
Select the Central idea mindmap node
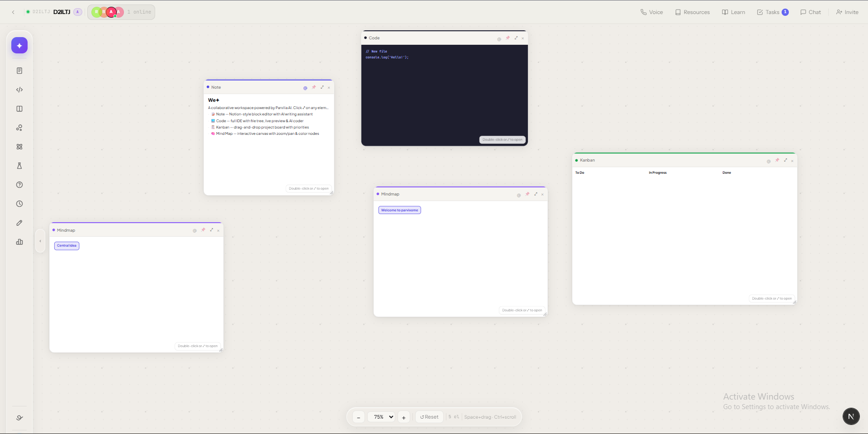(67, 246)
